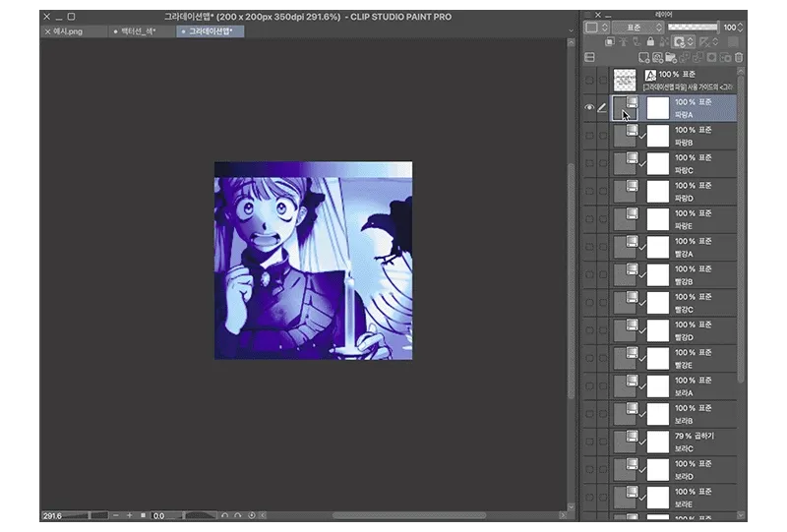Click the gradient map thumbnail of 빨강E

coord(625,359)
